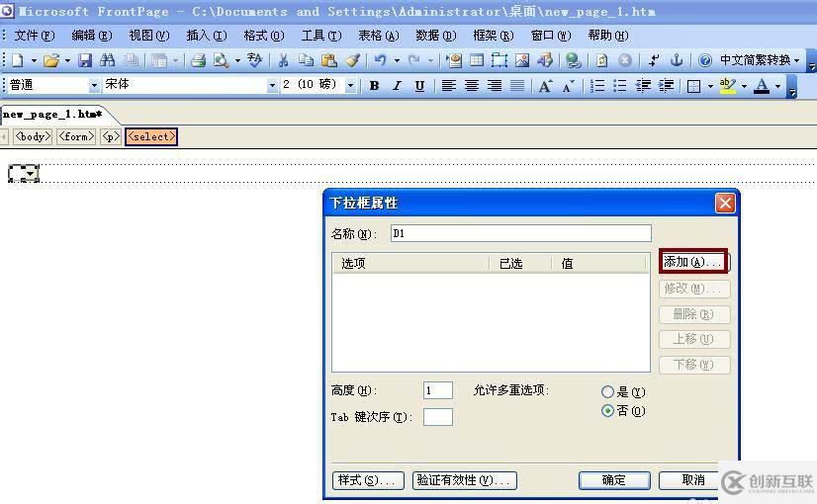Open the font color dropdown arrow

point(777,86)
